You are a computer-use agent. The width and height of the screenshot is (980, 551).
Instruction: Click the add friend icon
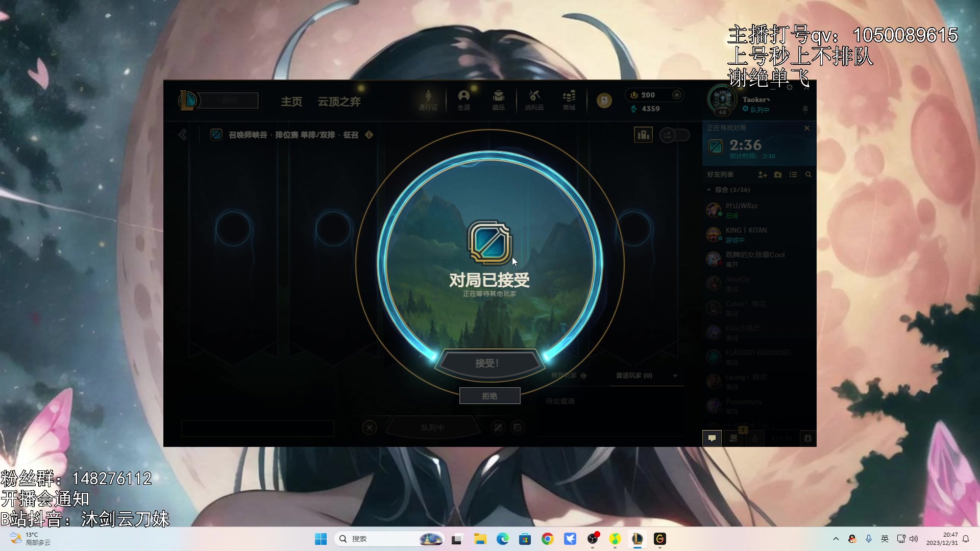763,174
